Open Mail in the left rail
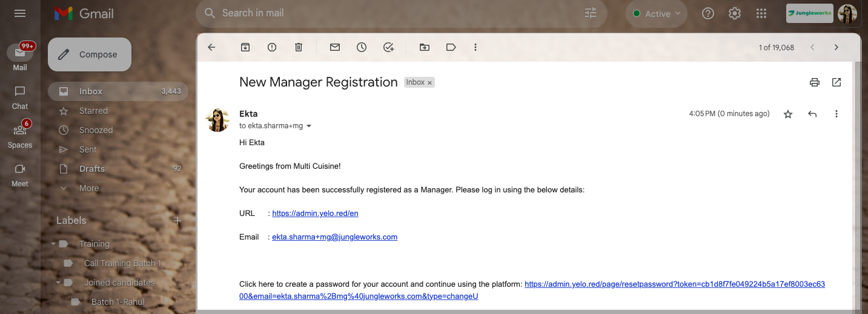This screenshot has width=868, height=314. [x=20, y=57]
